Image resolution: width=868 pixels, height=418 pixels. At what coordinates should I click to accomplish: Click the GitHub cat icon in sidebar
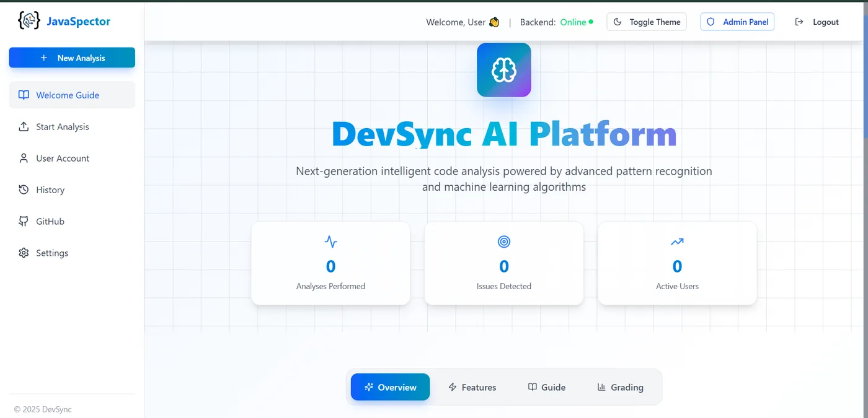pyautogui.click(x=24, y=221)
